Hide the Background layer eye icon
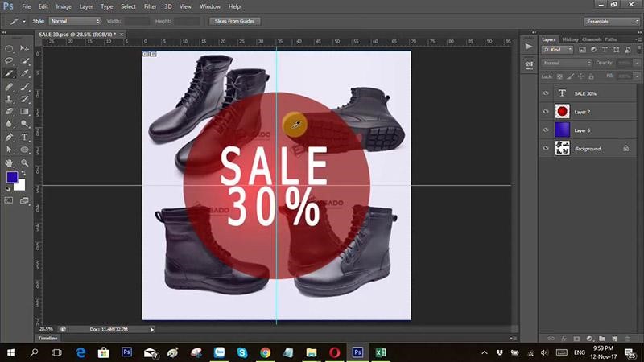This screenshot has width=644, height=362. [x=546, y=148]
